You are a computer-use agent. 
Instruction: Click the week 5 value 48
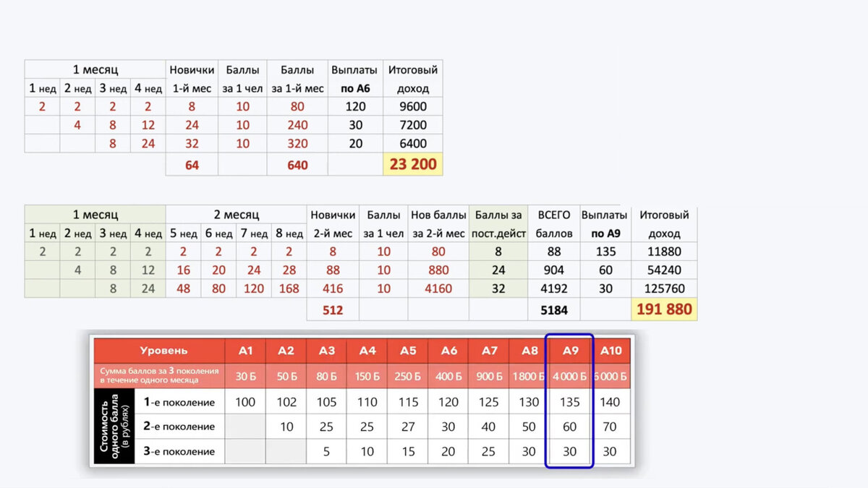(x=183, y=288)
